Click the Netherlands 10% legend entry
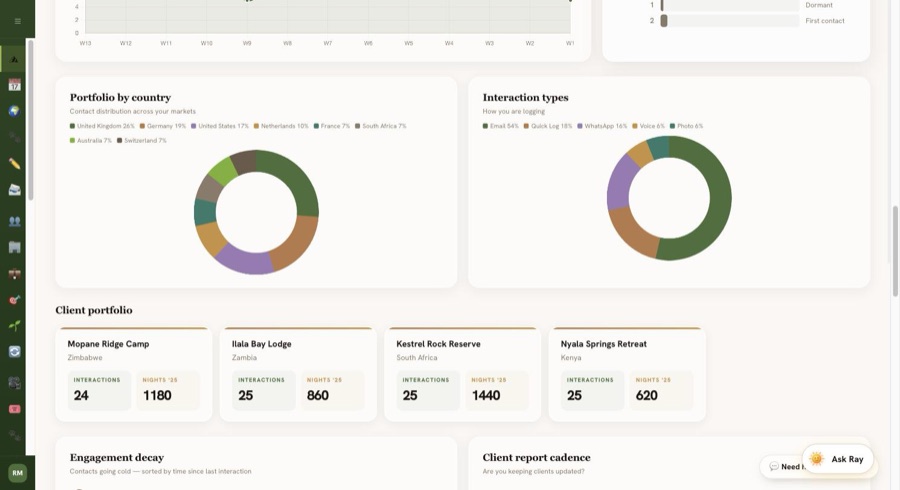 (281, 126)
